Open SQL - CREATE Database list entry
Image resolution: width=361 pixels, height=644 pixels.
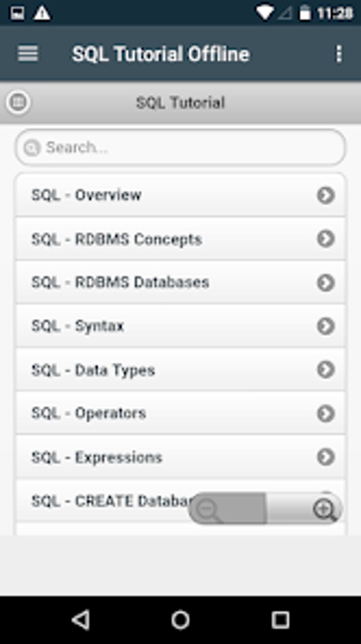tap(106, 501)
